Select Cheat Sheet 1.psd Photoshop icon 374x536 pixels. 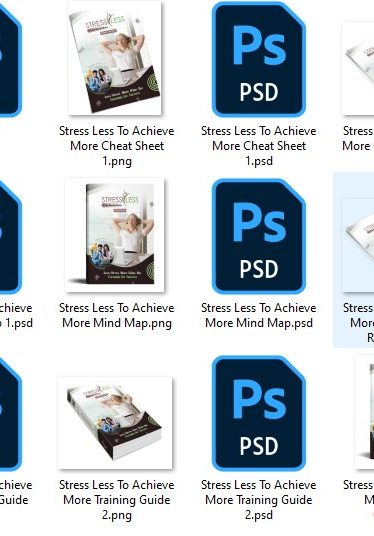click(x=259, y=59)
